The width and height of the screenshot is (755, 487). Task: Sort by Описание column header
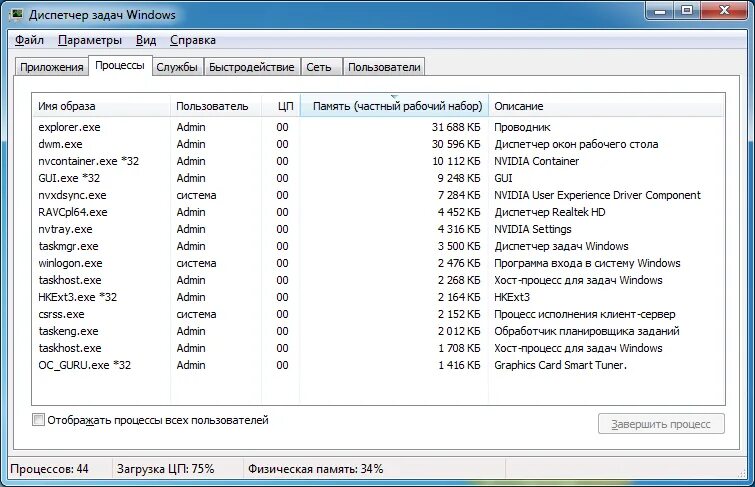[606, 106]
